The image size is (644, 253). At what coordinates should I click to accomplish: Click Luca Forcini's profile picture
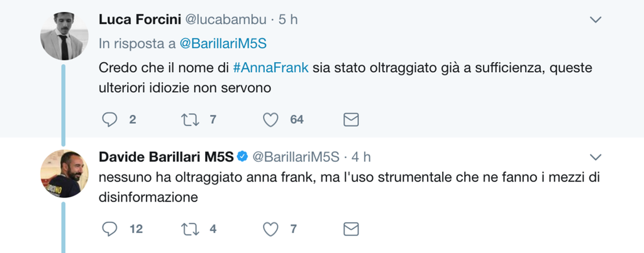[64, 36]
